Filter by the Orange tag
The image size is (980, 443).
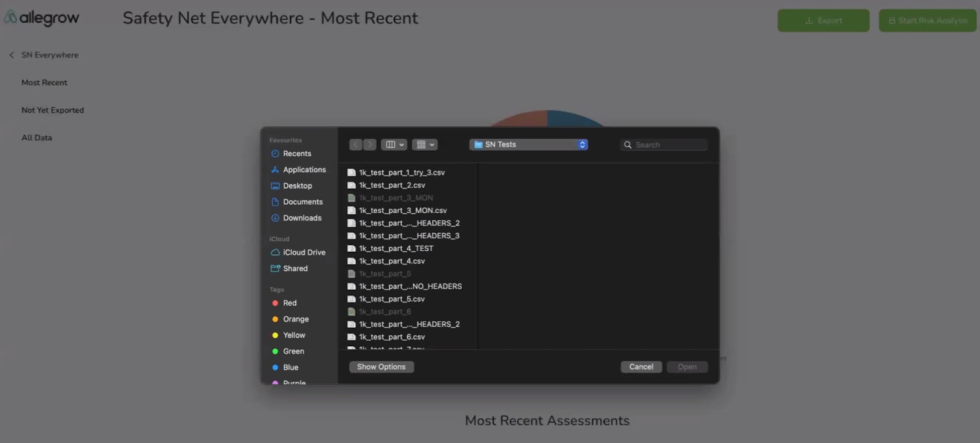pyautogui.click(x=296, y=319)
